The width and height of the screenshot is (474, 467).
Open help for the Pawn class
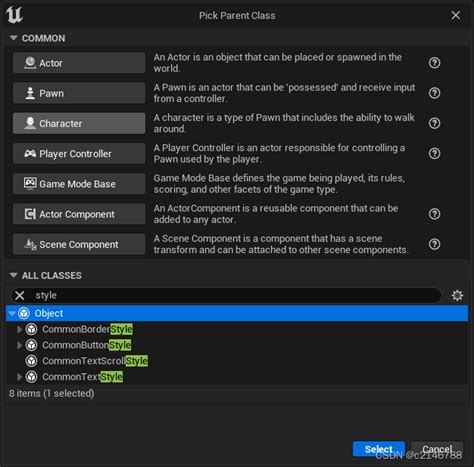tap(434, 93)
